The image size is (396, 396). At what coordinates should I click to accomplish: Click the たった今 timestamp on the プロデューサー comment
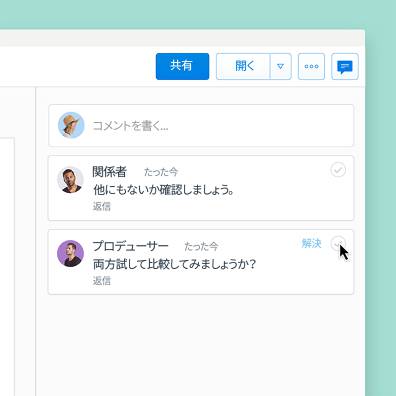[201, 246]
